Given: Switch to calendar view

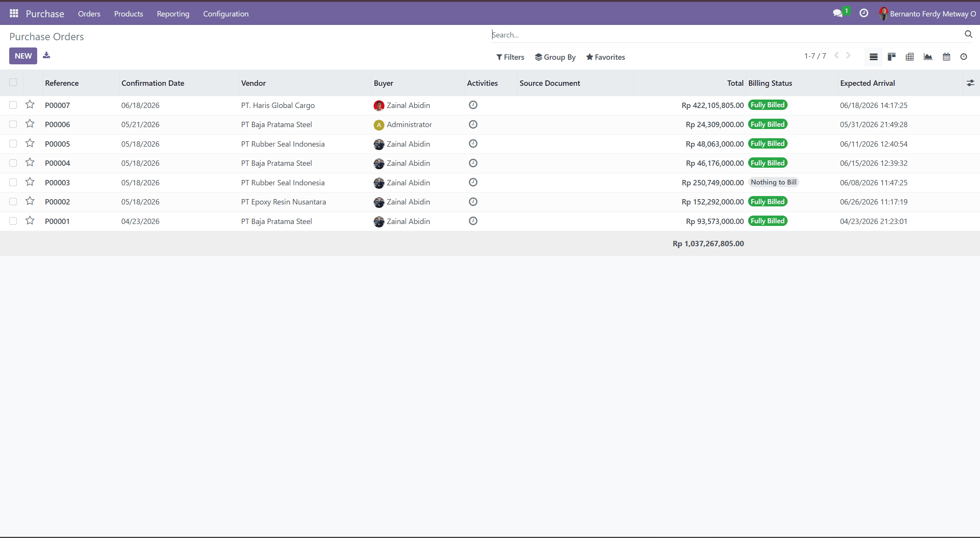Looking at the screenshot, I should tap(946, 57).
